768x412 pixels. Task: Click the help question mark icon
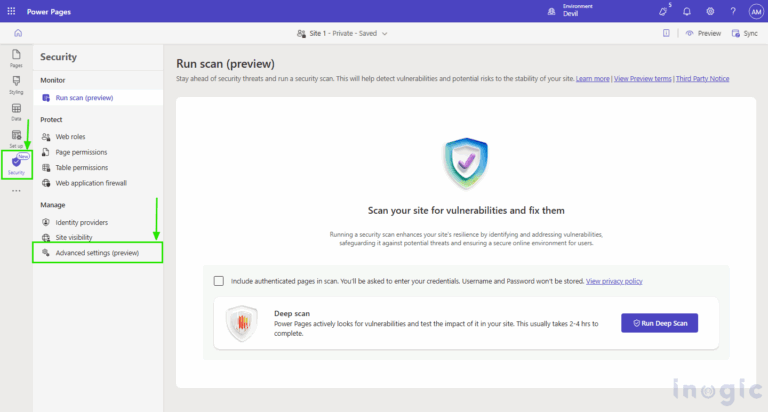click(733, 11)
